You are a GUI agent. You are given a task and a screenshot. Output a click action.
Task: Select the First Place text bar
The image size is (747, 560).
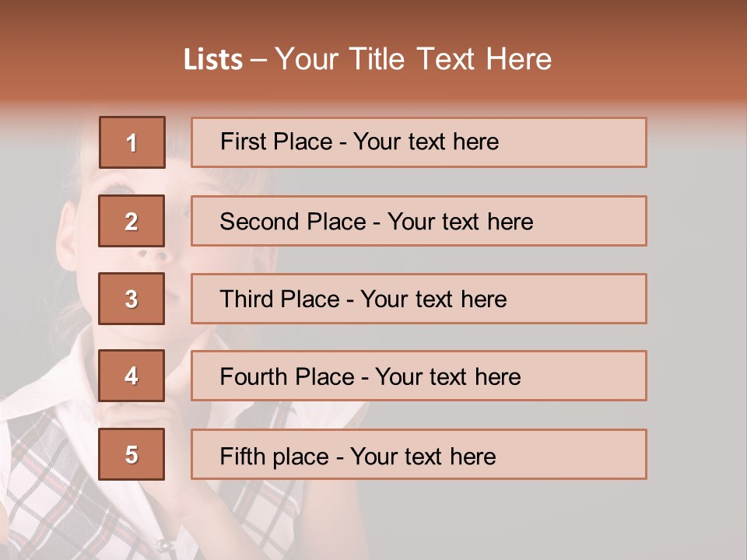click(419, 142)
